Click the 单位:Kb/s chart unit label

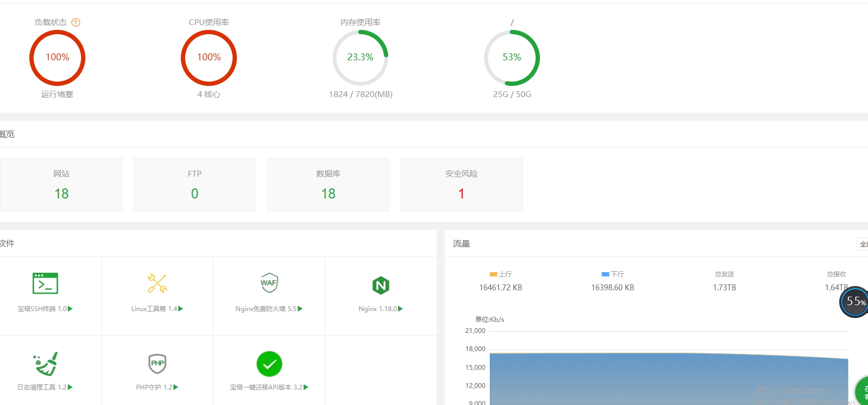490,320
